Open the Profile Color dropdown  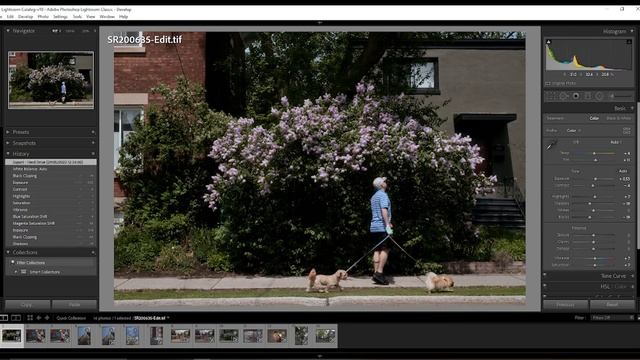(573, 131)
